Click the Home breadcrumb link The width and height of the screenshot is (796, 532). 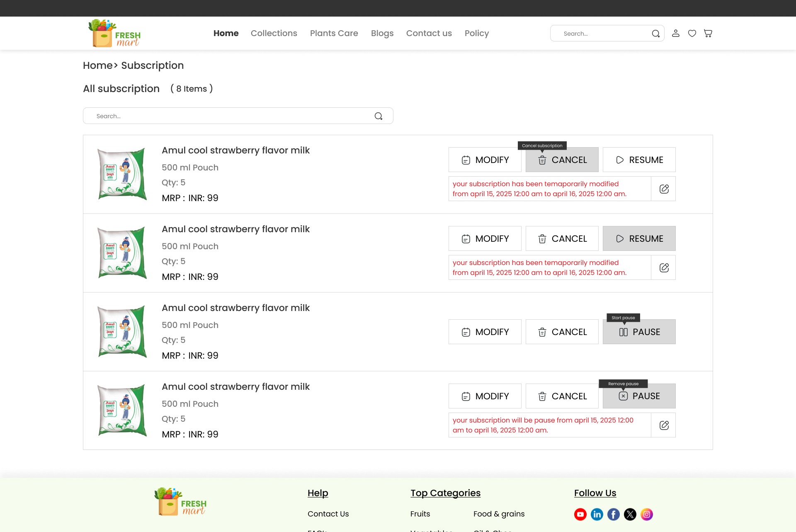click(98, 66)
